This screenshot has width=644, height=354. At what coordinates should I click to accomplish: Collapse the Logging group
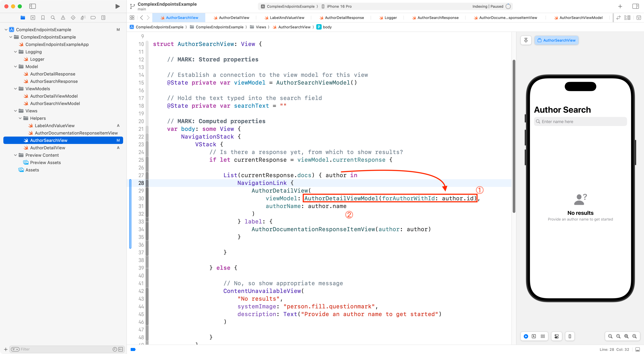[15, 52]
